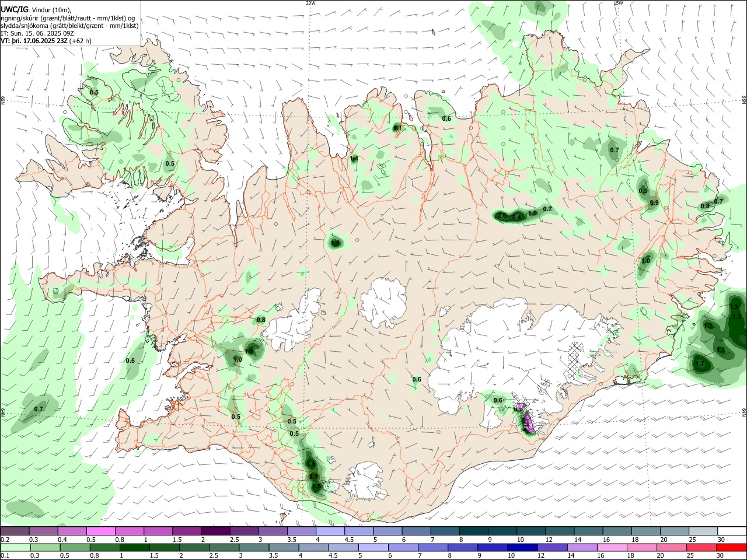Viewport: 747px width, 560px height.
Task: Select the darkest purple swatch between 2 and 2.5
Action: pyautogui.click(x=215, y=531)
